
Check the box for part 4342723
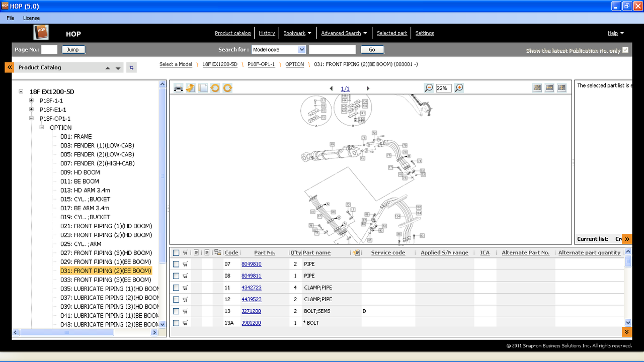tap(176, 288)
